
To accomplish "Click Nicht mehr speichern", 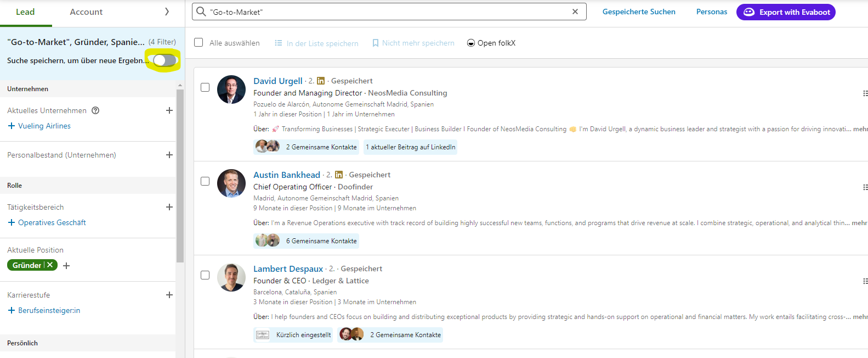I will coord(413,43).
